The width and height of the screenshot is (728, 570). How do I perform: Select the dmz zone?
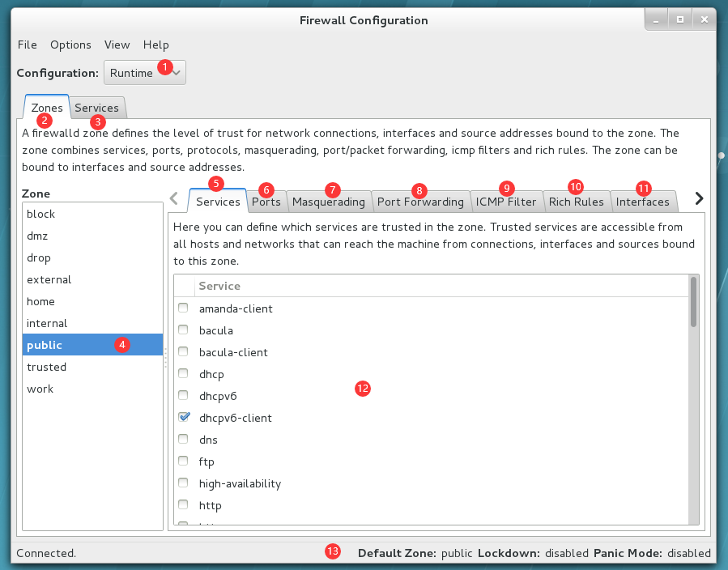[x=92, y=236]
